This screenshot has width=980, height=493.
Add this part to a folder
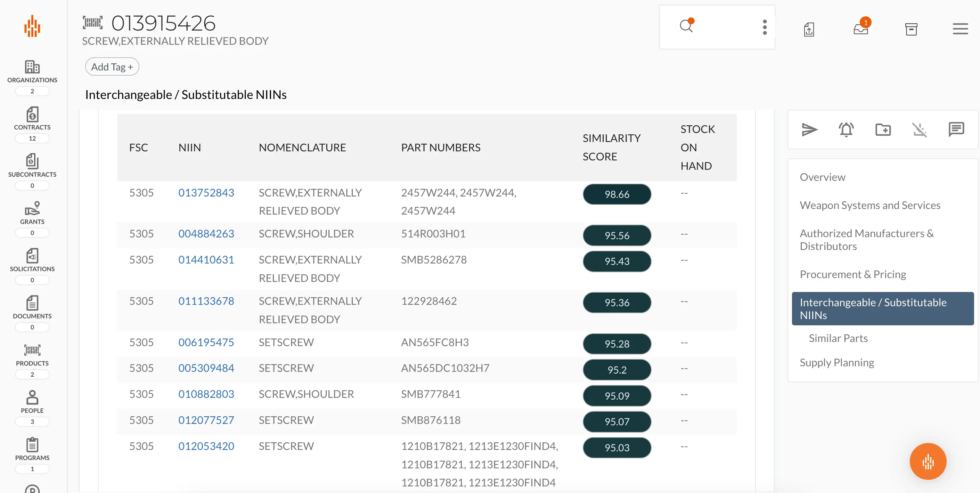(x=883, y=129)
